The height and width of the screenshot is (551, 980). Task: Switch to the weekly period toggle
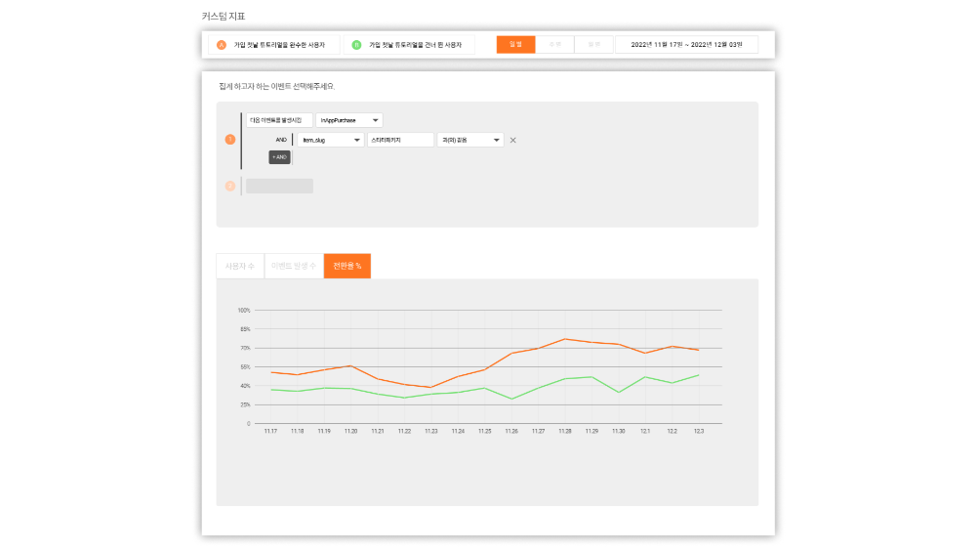point(555,44)
